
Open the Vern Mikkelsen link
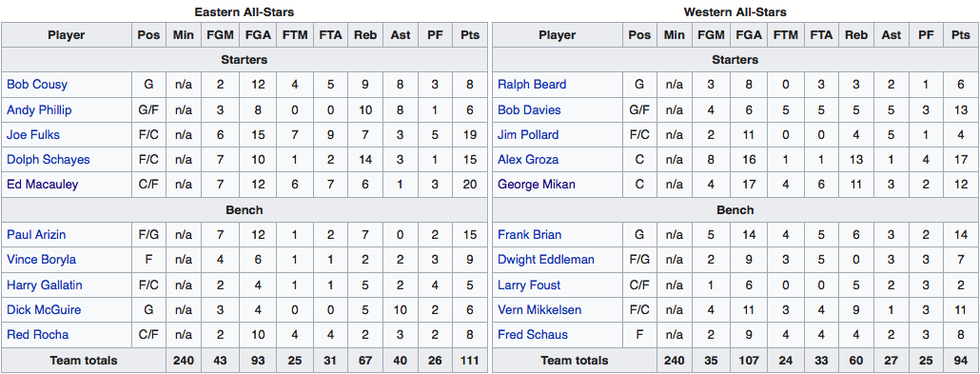539,309
